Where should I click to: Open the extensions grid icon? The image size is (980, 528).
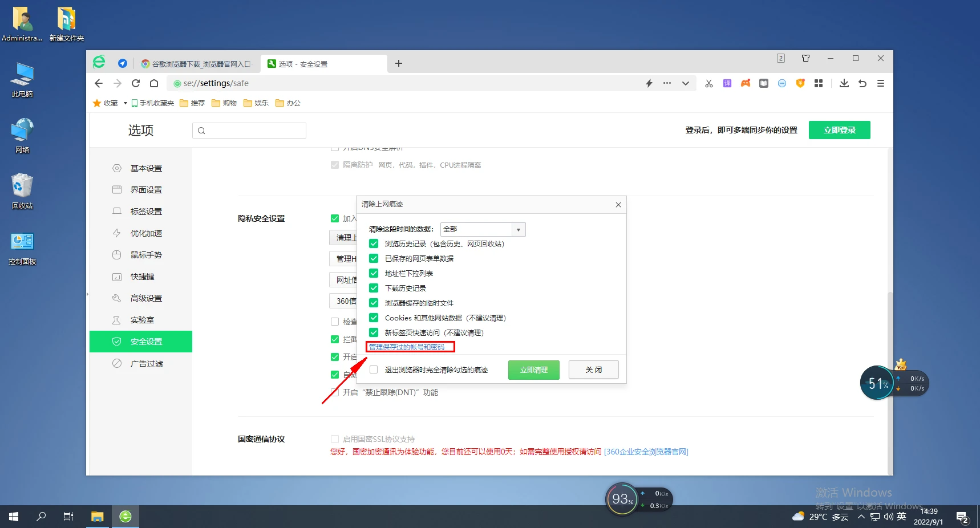coord(819,83)
